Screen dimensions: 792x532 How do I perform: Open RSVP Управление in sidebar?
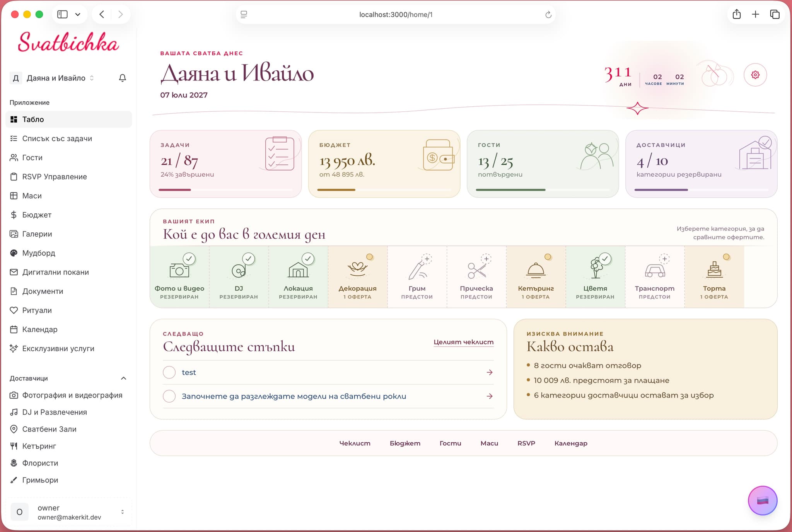coord(69,177)
